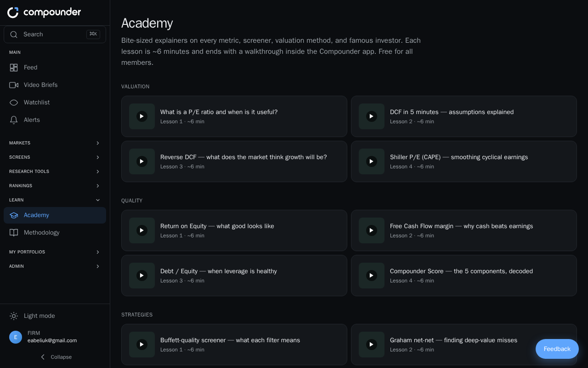
Task: Click the Search input field
Action: click(x=55, y=34)
